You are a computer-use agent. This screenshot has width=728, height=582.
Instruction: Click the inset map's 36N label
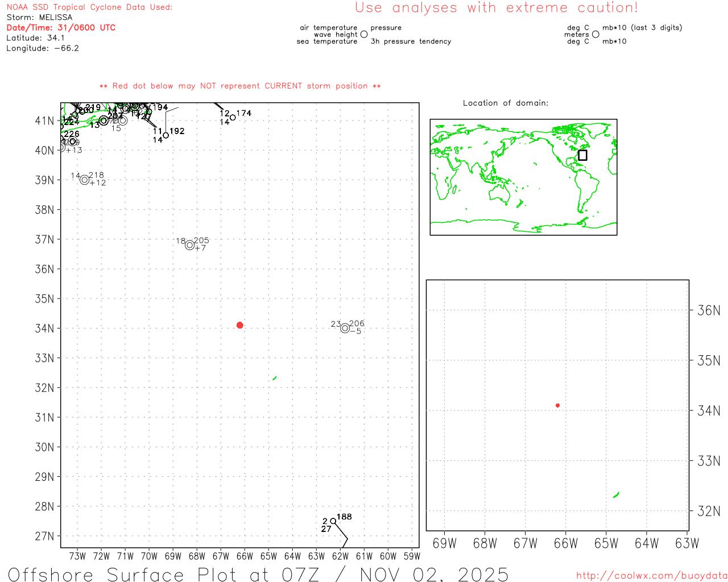point(709,310)
